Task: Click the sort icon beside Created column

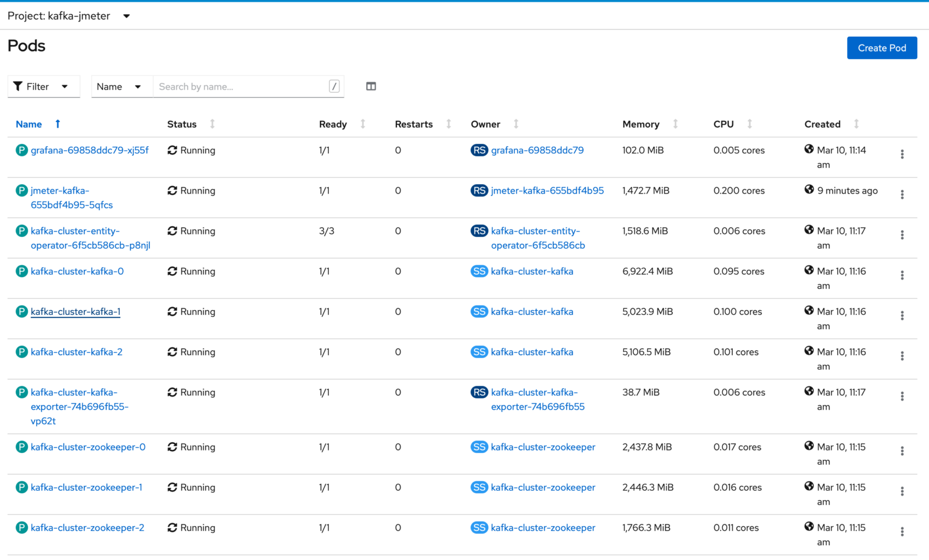Action: (856, 124)
